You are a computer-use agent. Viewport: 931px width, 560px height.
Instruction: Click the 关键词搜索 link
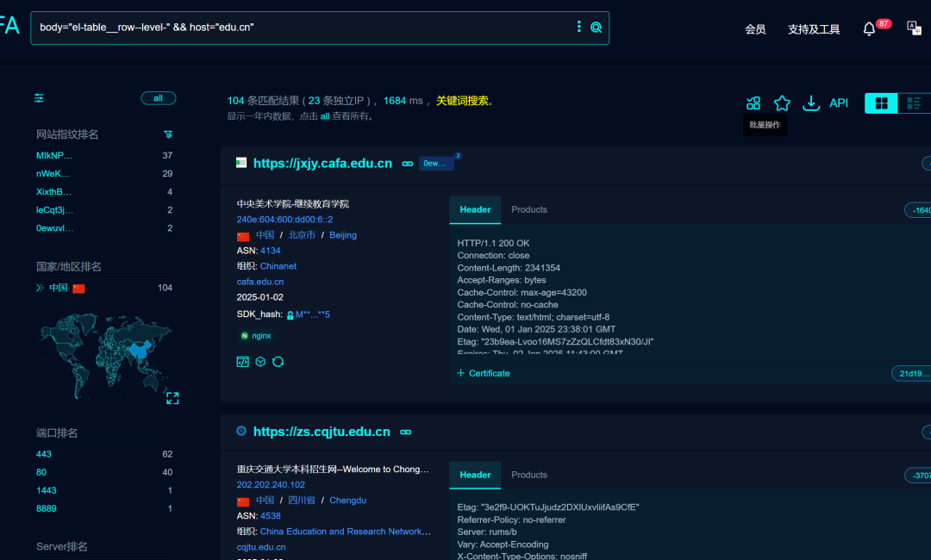pyautogui.click(x=463, y=101)
